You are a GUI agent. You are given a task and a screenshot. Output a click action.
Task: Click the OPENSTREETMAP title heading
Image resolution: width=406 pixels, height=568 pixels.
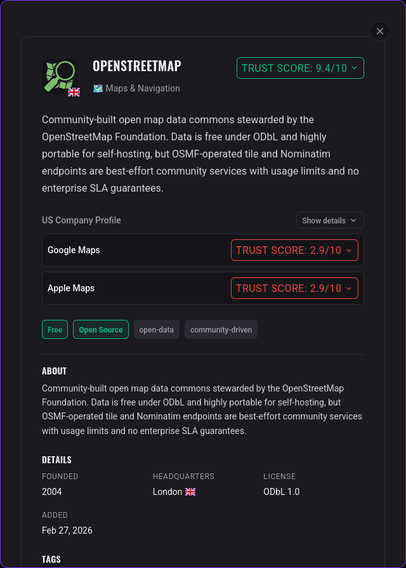(137, 66)
